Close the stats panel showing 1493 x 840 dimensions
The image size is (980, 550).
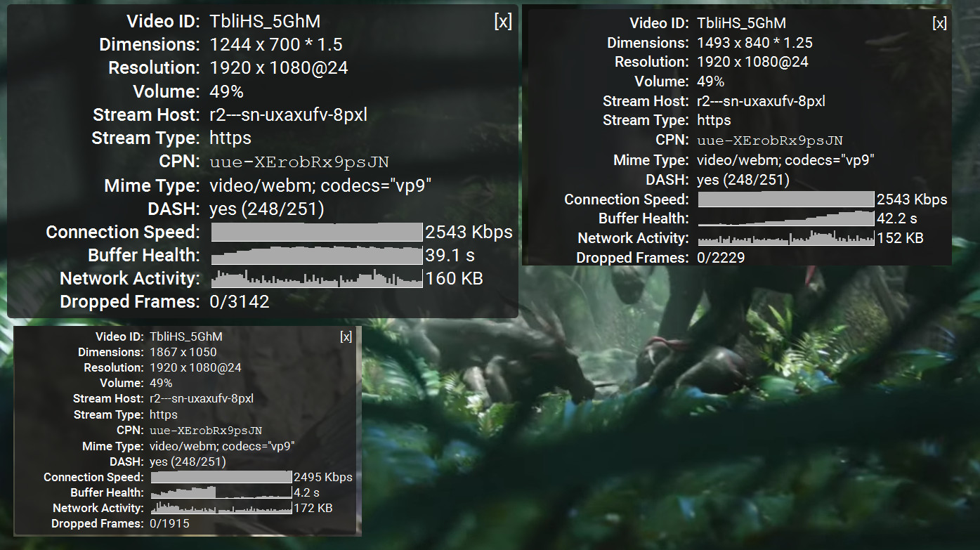point(939,23)
